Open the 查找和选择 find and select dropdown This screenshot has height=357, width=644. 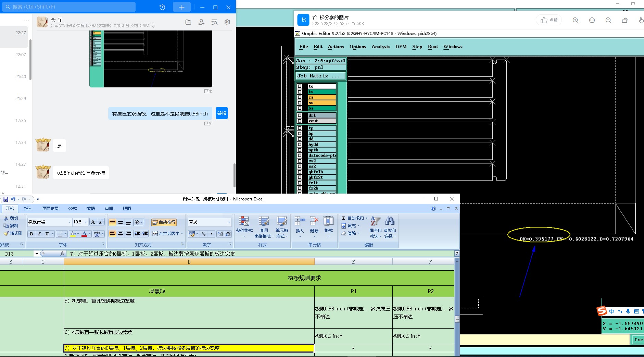[x=390, y=227]
